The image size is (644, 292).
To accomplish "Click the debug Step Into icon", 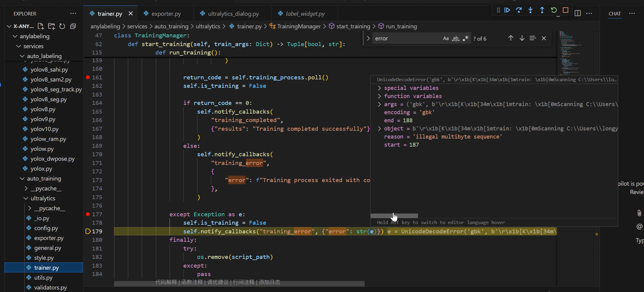I will pos(530,10).
